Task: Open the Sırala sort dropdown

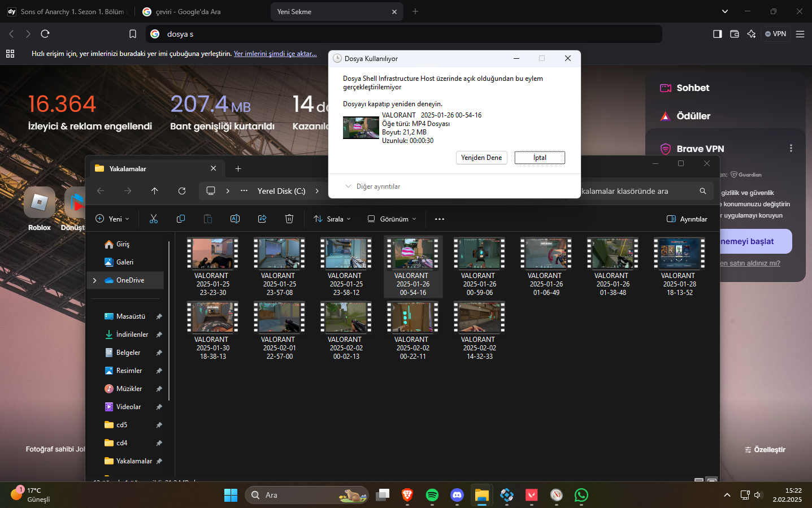Action: pyautogui.click(x=332, y=219)
